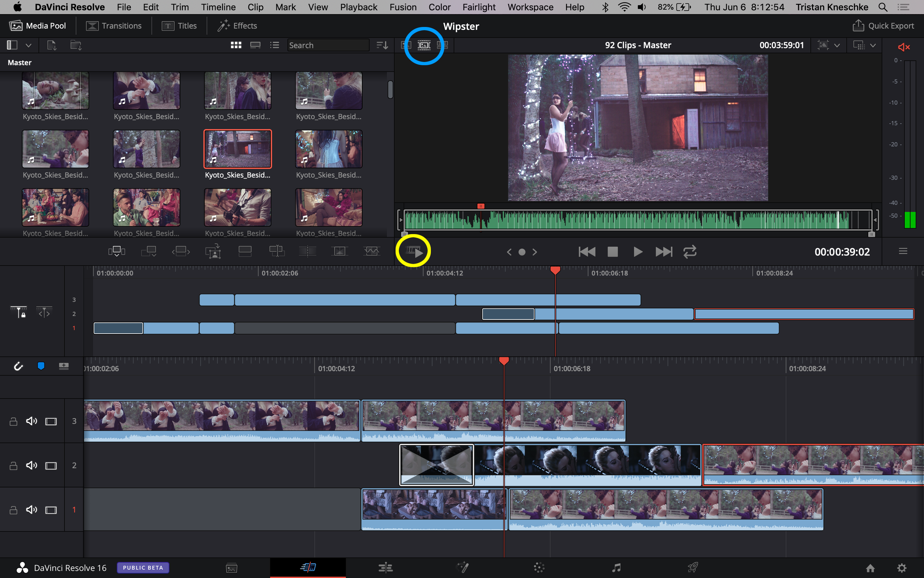Click the Close Up edit tool

213,251
